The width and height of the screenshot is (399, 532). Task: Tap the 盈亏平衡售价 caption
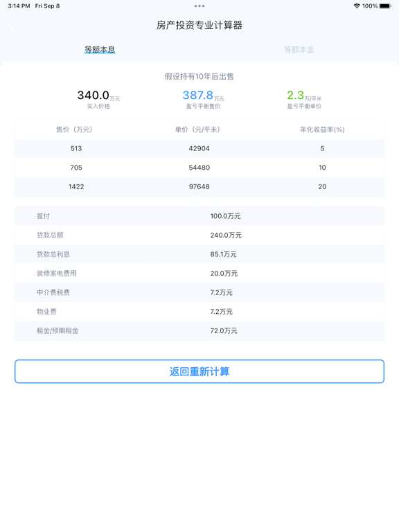[x=203, y=106]
